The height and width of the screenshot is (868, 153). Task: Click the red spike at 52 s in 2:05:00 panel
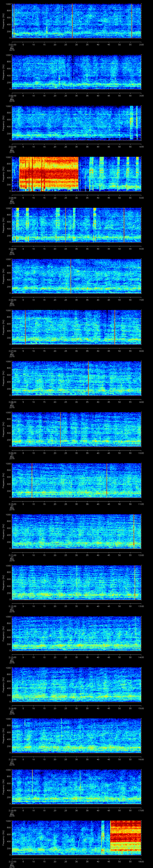124,225
